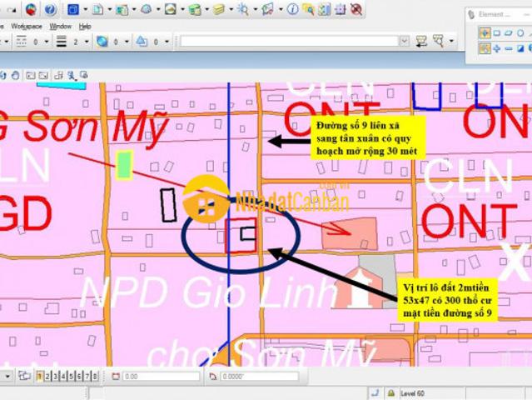The image size is (532, 400).
Task: Click the red prohibited-circle toolbar icon
Action: (x=356, y=9)
